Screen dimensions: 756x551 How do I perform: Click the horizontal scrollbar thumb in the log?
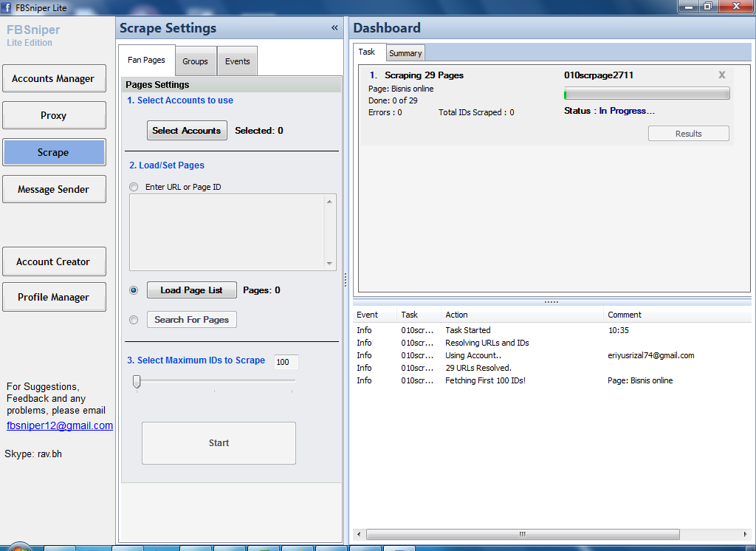pyautogui.click(x=523, y=534)
